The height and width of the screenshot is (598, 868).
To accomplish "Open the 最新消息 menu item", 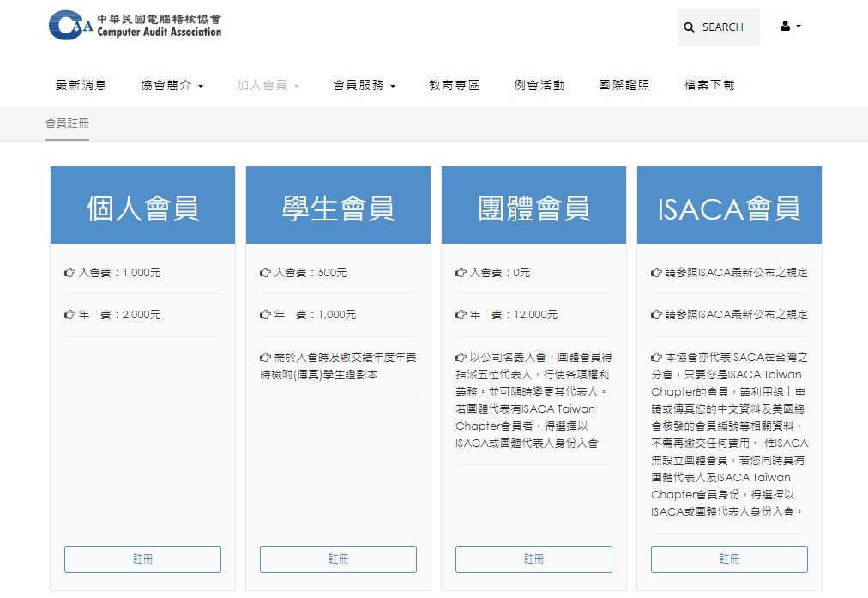I will point(81,85).
